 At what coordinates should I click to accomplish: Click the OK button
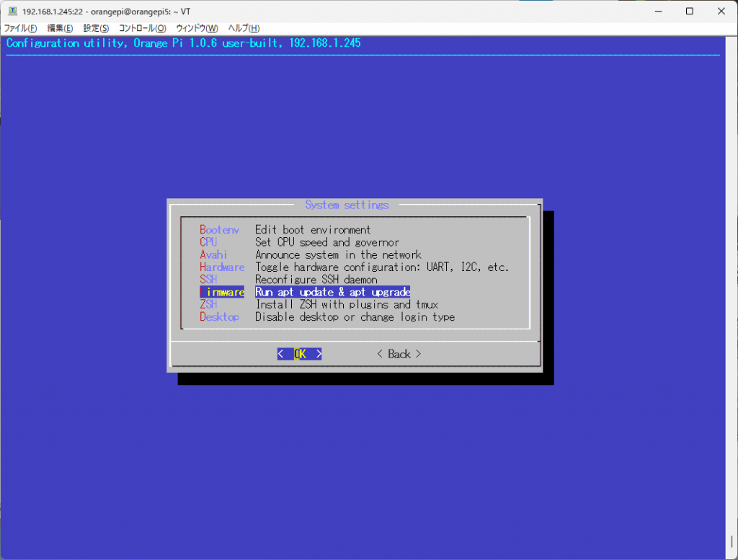click(x=300, y=354)
